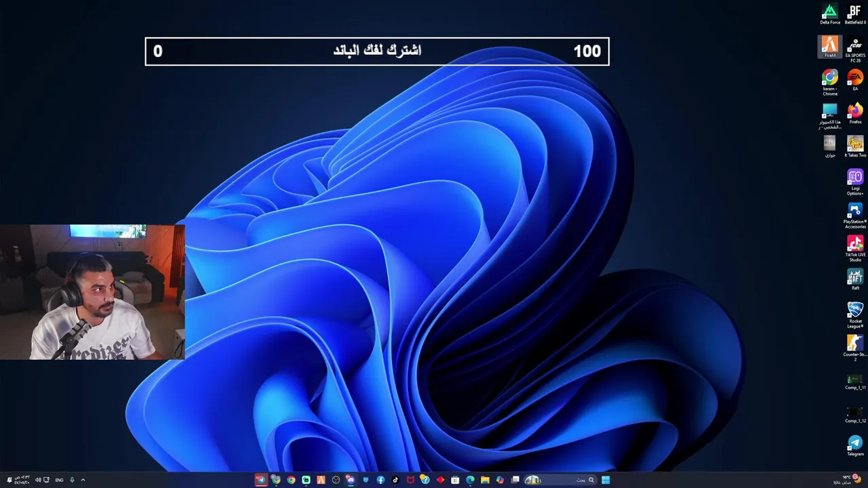Click the webcam overlay thumbnail
Image resolution: width=868 pixels, height=488 pixels.
(92, 292)
